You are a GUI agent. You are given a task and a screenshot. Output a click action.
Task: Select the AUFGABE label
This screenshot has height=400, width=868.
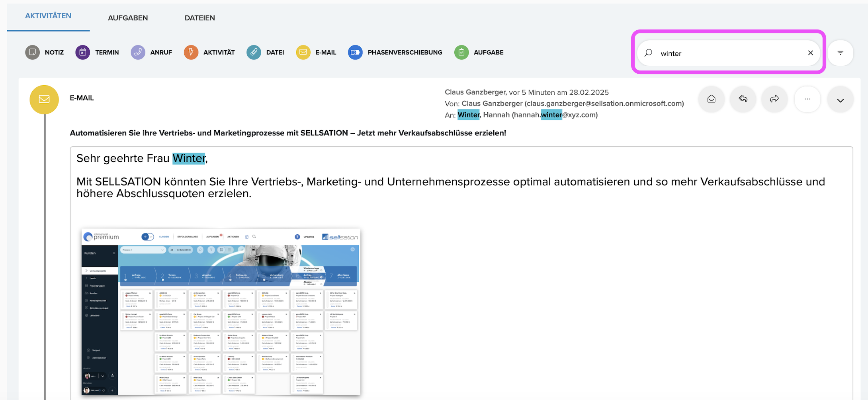489,53
